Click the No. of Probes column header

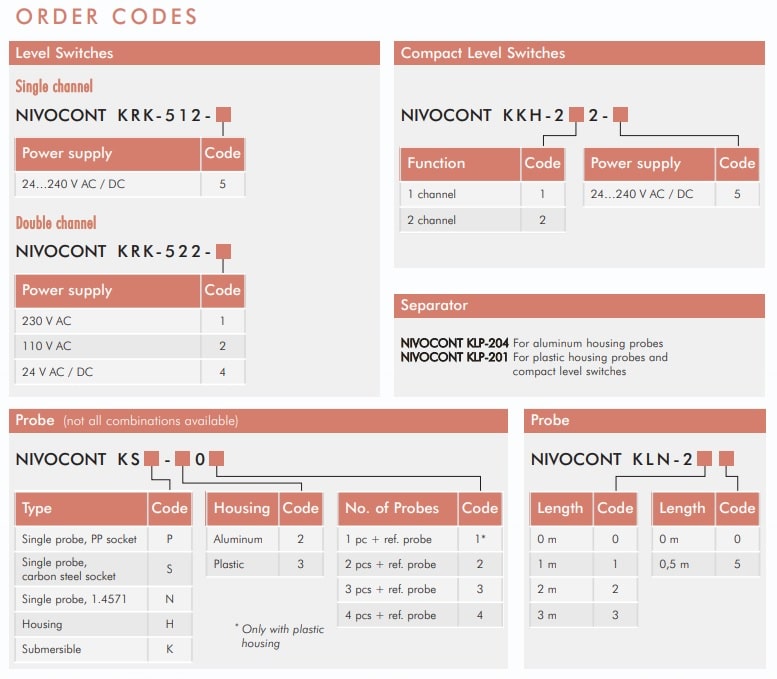(x=397, y=509)
